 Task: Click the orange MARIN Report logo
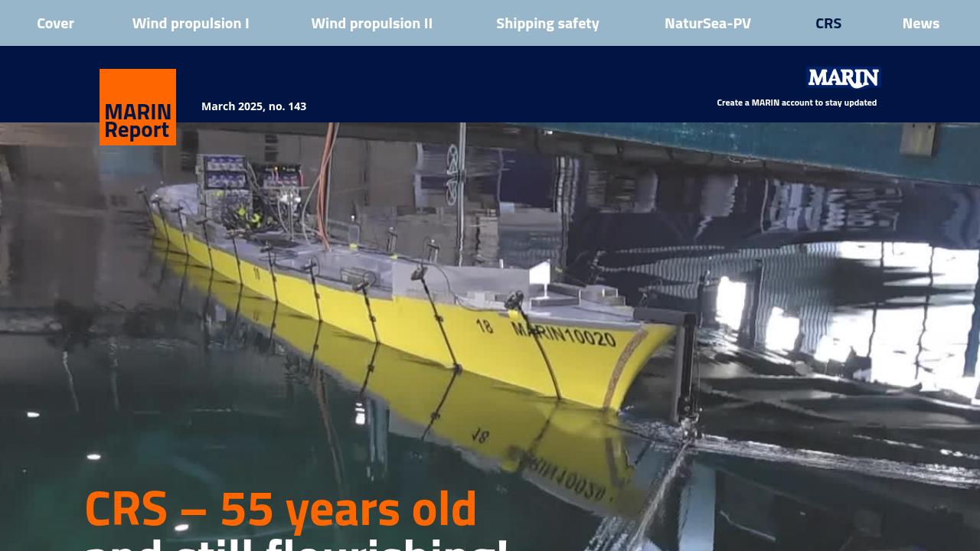138,107
